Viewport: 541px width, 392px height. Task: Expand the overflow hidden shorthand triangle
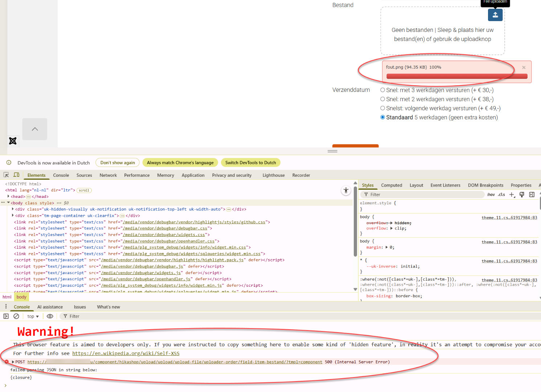392,223
